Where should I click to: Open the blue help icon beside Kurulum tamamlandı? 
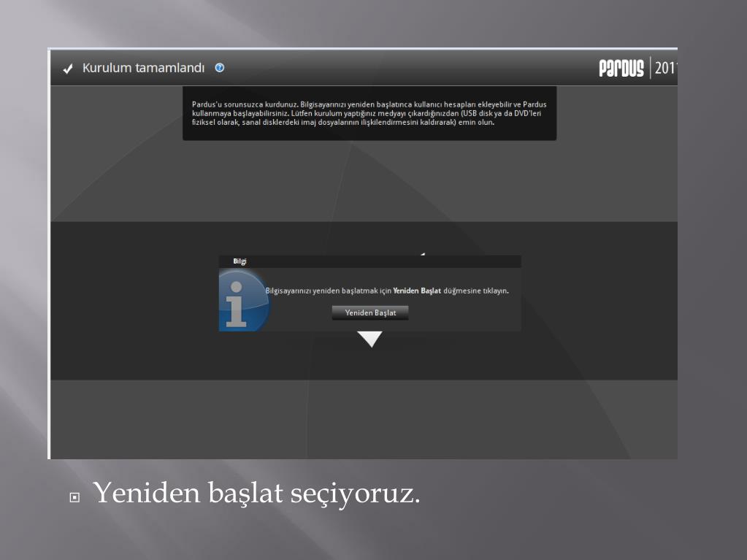(x=220, y=68)
